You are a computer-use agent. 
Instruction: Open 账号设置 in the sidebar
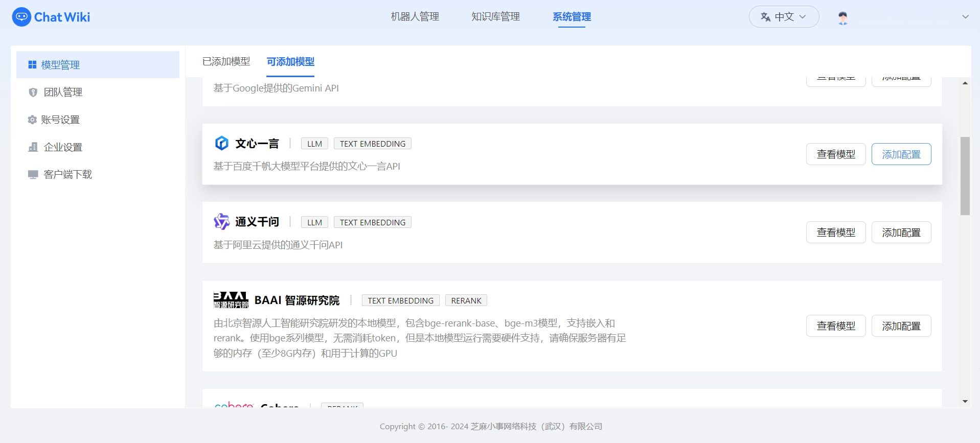point(98,120)
